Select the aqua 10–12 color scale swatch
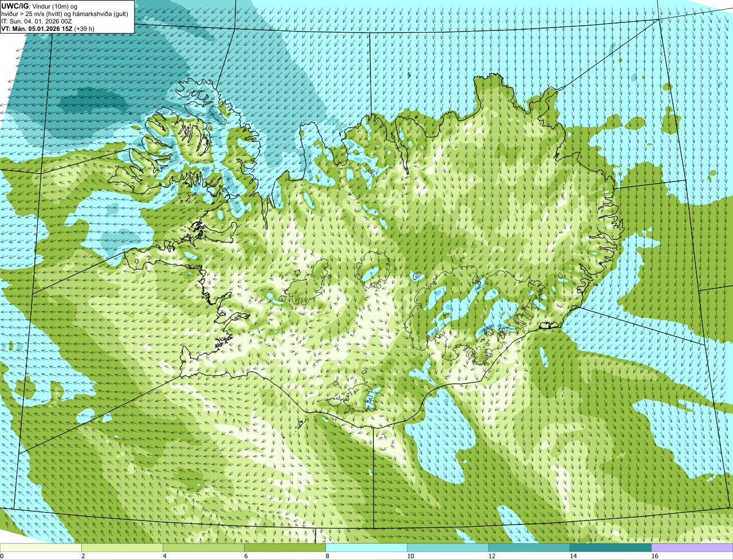Viewport: 733px width, 560px height. click(x=448, y=547)
